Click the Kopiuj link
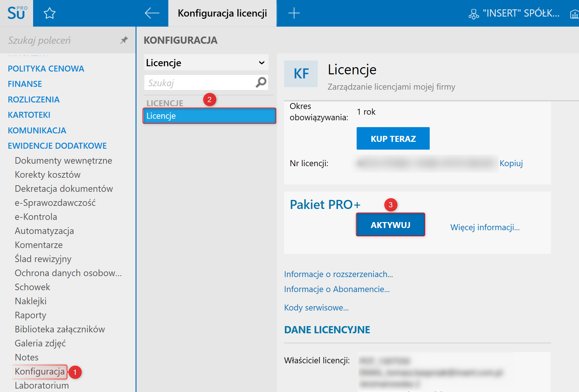 [x=511, y=163]
